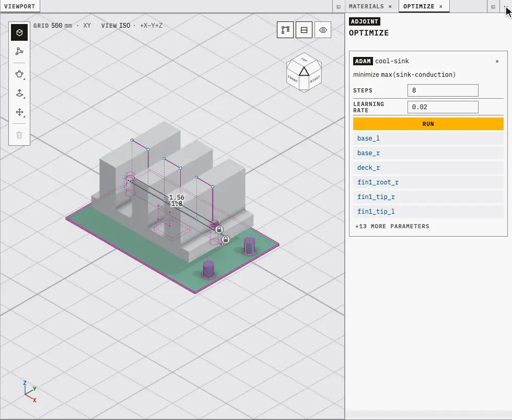This screenshot has height=420, width=512.
Task: Click the FRONT face of view cube
Action: click(293, 78)
